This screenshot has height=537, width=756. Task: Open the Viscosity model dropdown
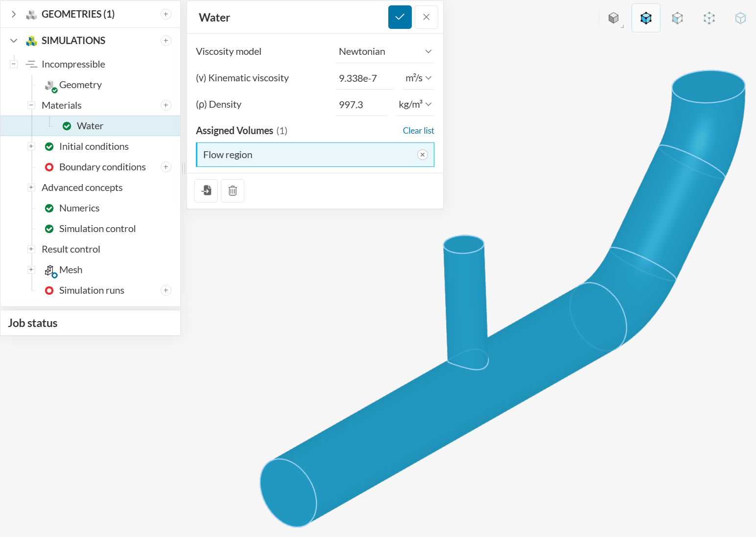[385, 51]
